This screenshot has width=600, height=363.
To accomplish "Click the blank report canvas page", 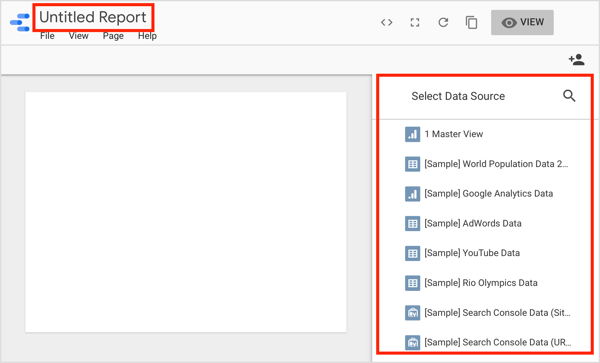I will [186, 212].
